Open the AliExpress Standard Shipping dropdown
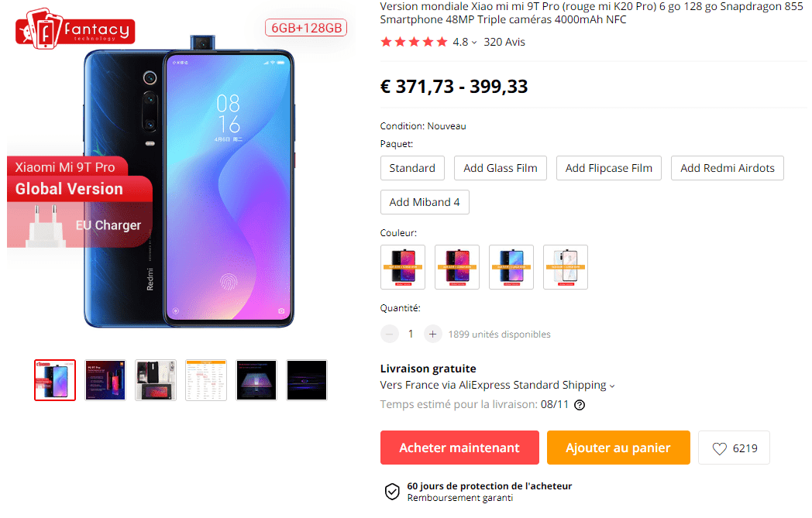The width and height of the screenshot is (812, 518). pos(612,386)
